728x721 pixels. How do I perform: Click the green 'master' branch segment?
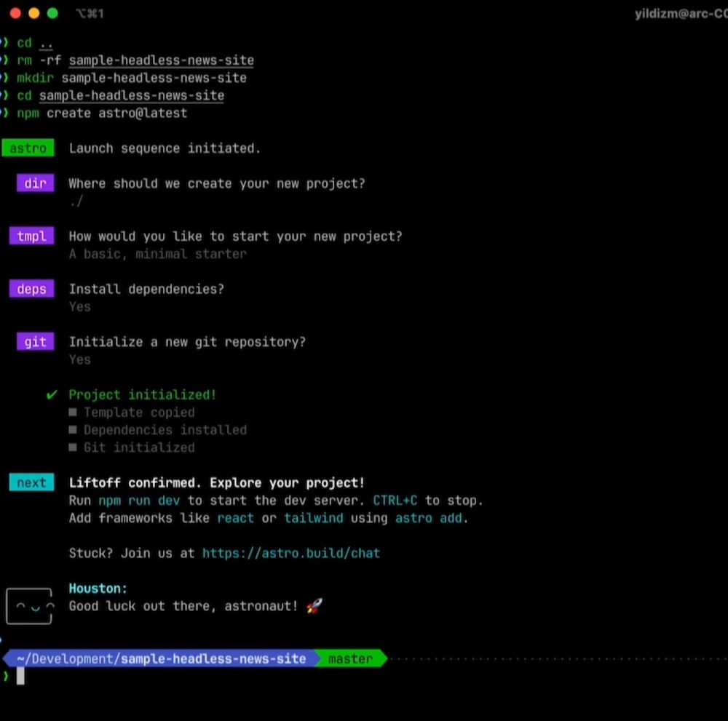coord(351,659)
